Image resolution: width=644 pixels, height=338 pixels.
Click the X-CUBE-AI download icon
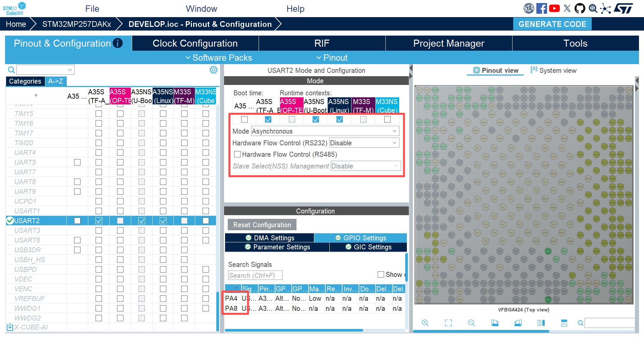[10, 327]
